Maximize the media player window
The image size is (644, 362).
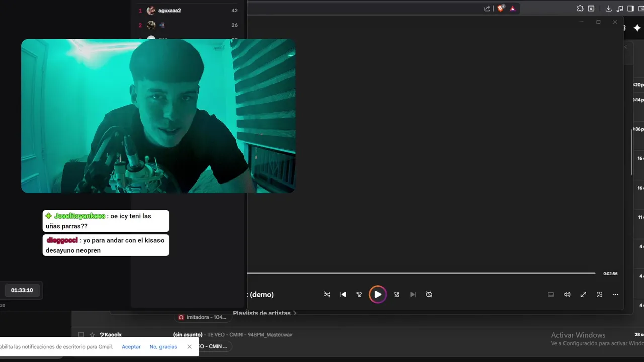(598, 22)
